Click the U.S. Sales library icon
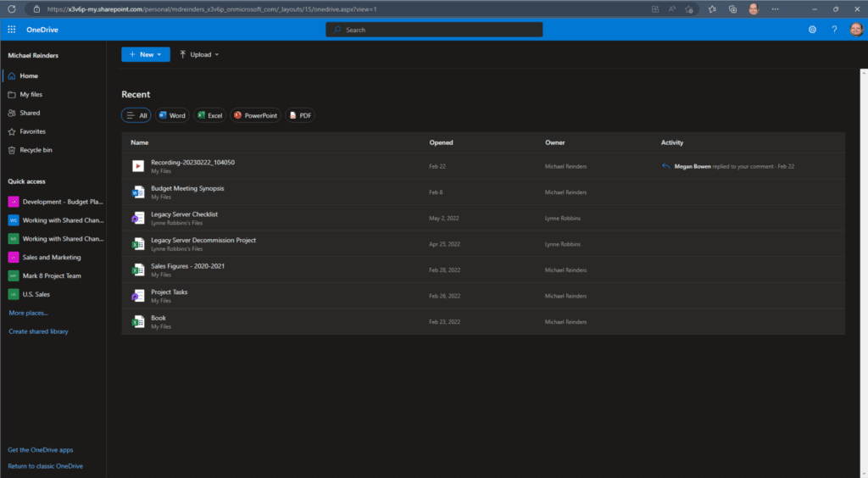 14,294
